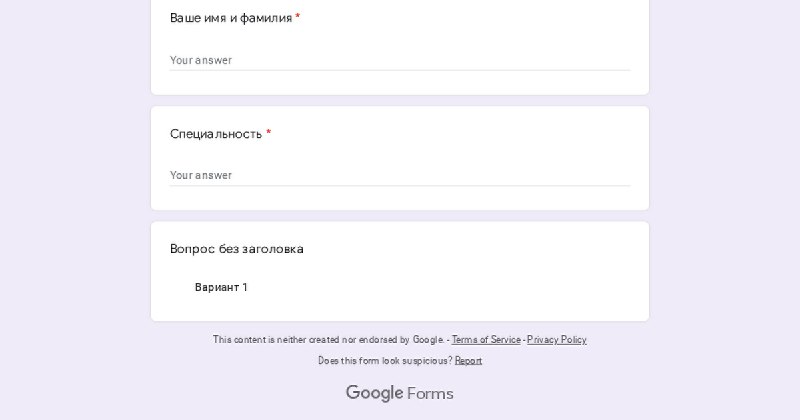Screen dimensions: 800x420
Task: Click the Google Forms logo
Action: [x=399, y=393]
